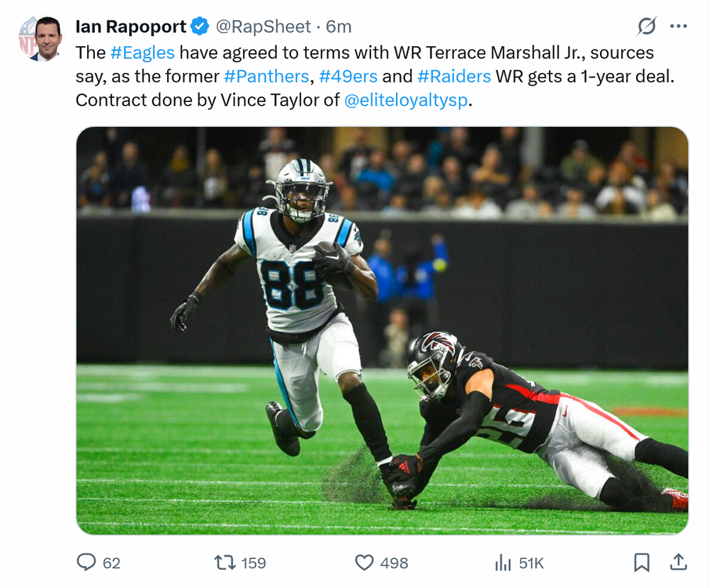Click the repost arrows icon
Viewport: 709px width, 588px height.
(225, 563)
